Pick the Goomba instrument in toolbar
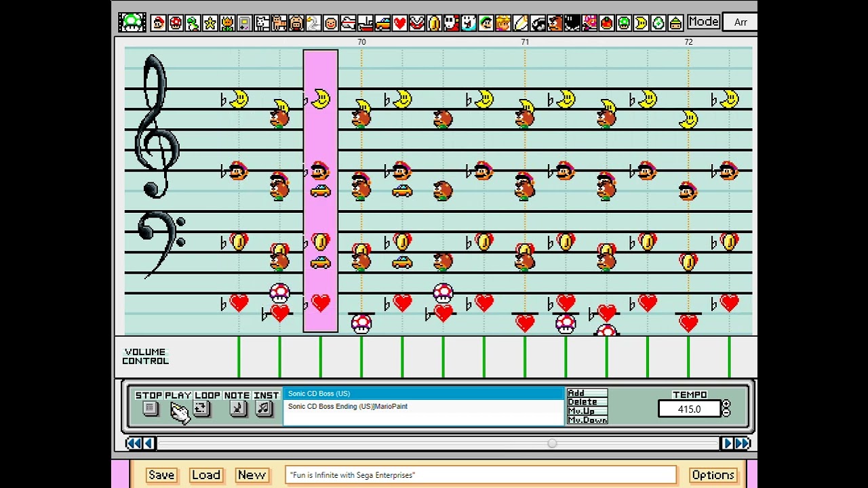This screenshot has height=488, width=868. [x=555, y=23]
